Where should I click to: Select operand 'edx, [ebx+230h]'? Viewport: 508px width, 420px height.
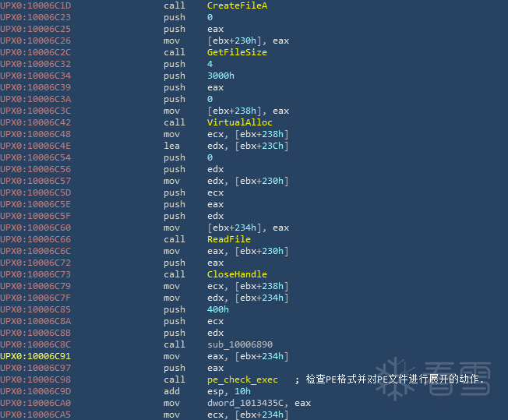click(248, 181)
